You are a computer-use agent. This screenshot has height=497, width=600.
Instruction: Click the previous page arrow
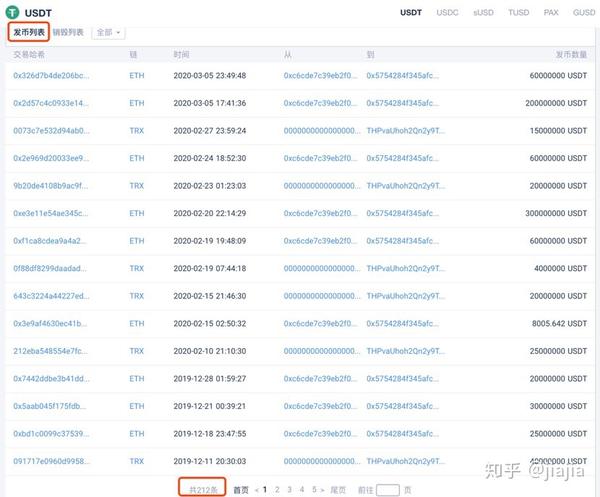257,490
